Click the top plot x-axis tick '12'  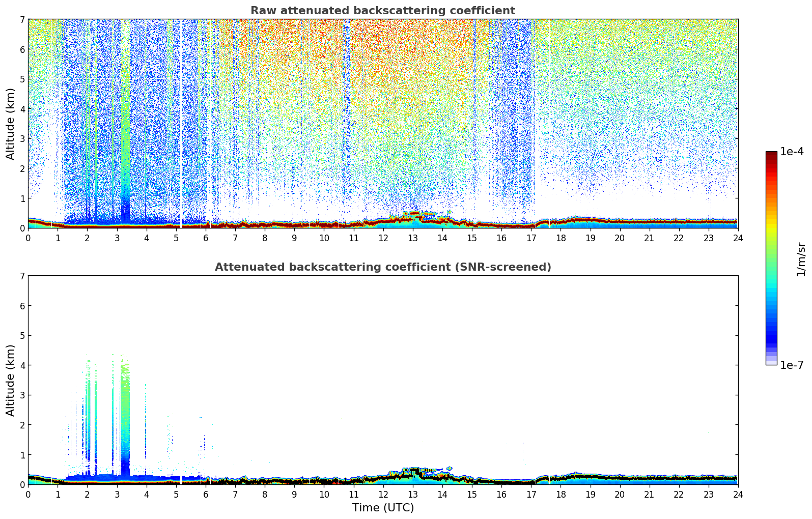(x=383, y=238)
